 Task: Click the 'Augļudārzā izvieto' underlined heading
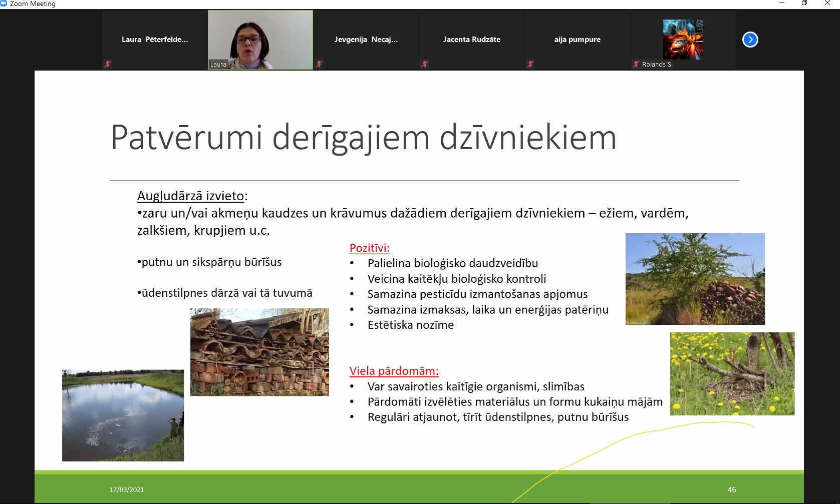(x=191, y=196)
